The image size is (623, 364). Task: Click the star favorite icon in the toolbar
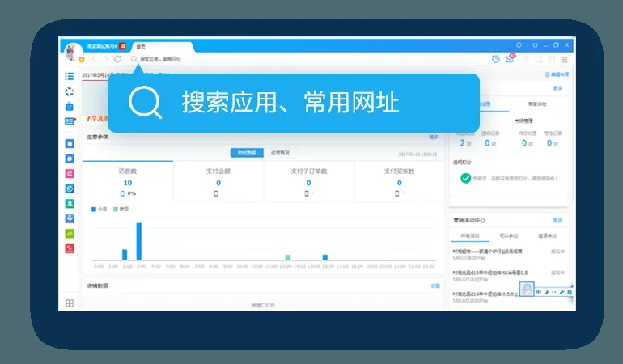(x=525, y=59)
